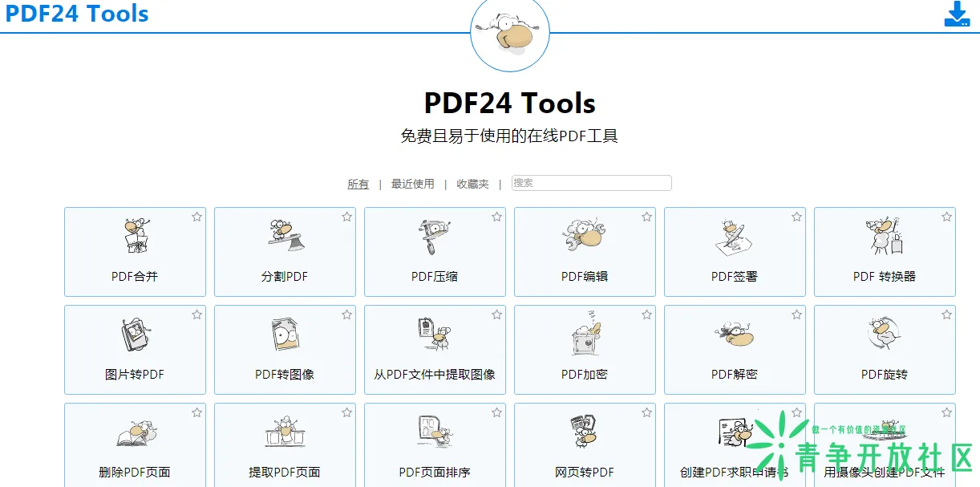The image size is (980, 487).
Task: Click the large PDF24 Tools heading
Action: click(510, 103)
